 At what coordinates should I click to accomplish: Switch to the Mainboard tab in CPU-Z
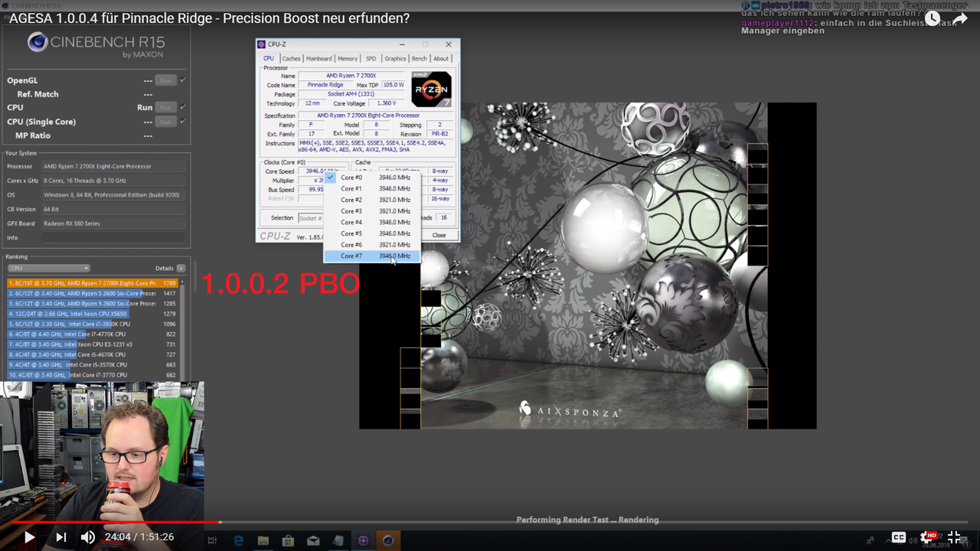319,58
